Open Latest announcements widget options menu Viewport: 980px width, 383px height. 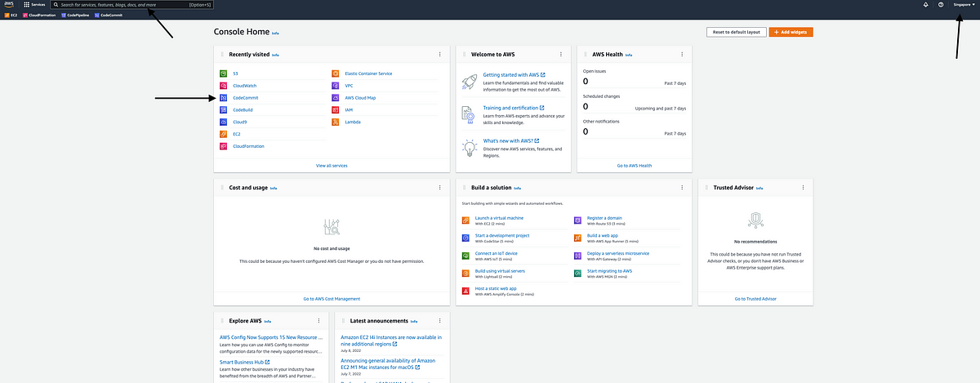click(x=439, y=320)
